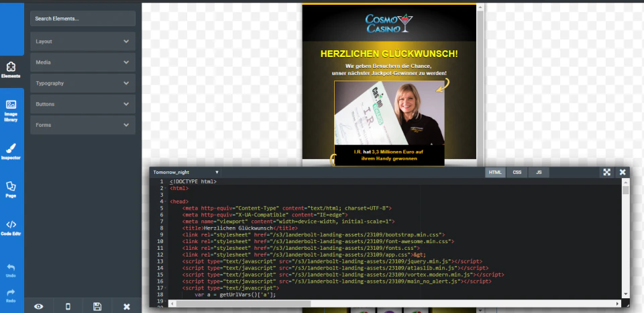Screen dimensions: 644x313
Task: Switch to the CSS code tab
Action: (517, 173)
